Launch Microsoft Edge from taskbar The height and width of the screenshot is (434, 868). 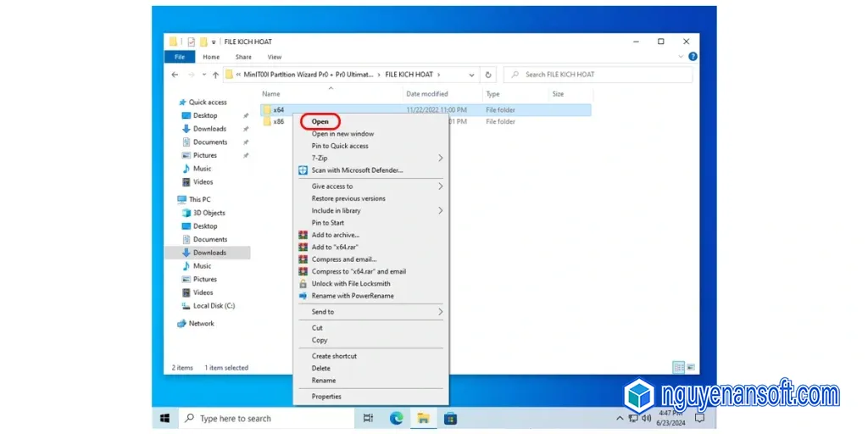(x=396, y=419)
